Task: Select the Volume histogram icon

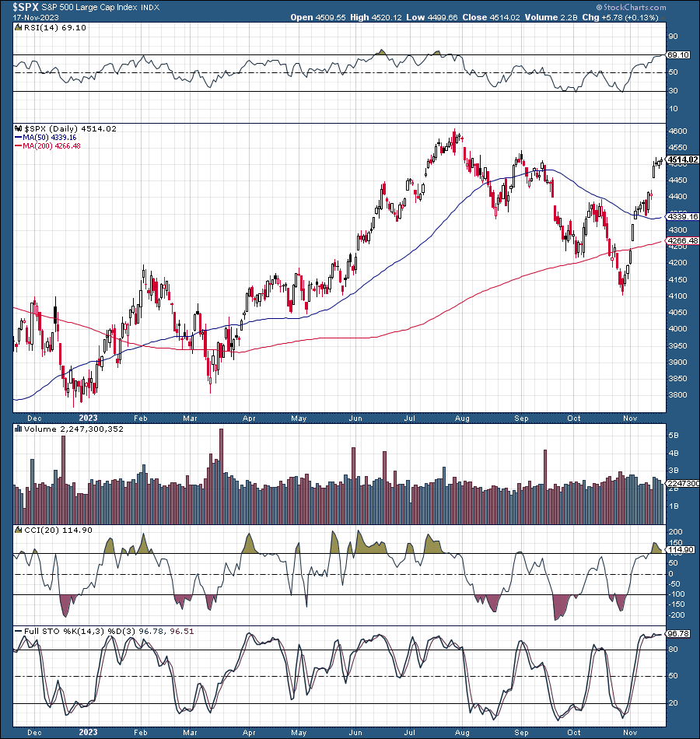Action: [17, 429]
